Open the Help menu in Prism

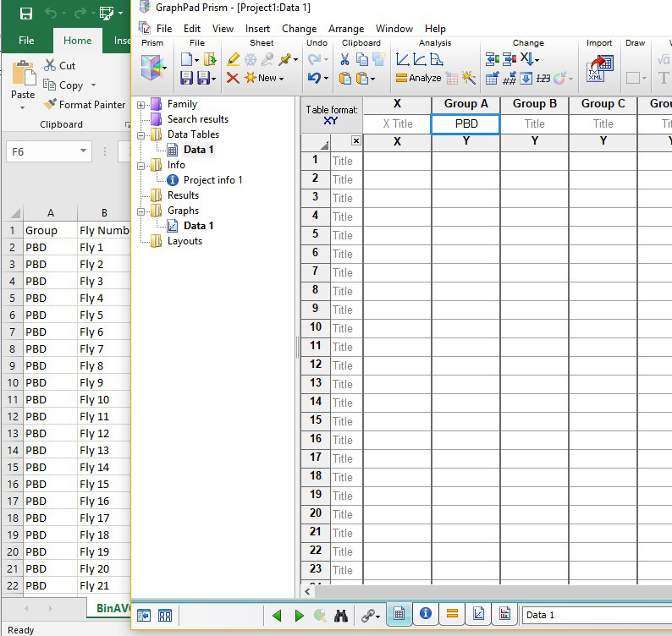click(435, 29)
